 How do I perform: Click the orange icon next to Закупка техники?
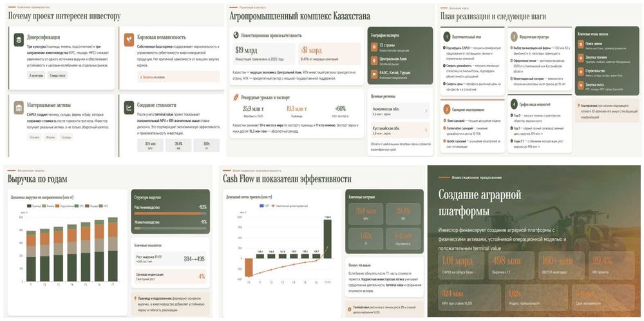coord(582,59)
